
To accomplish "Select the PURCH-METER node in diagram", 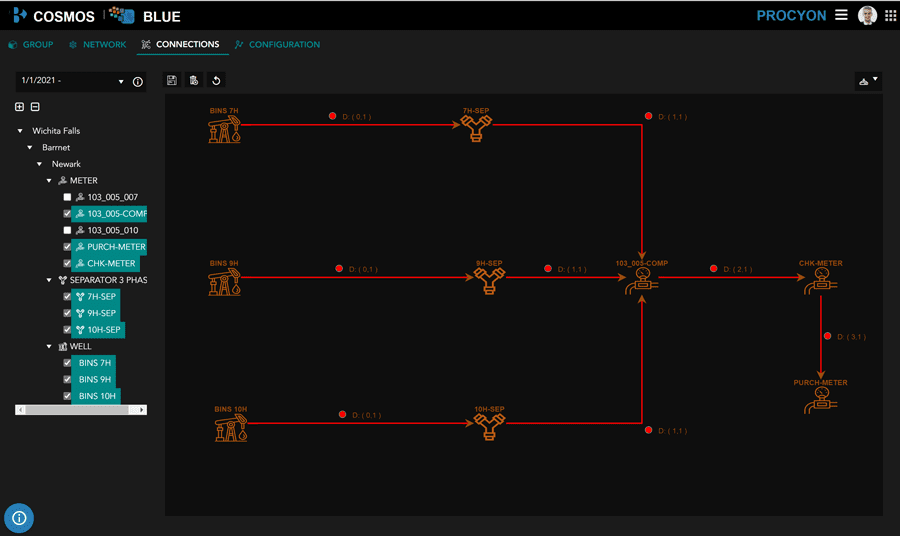I will click(x=821, y=401).
